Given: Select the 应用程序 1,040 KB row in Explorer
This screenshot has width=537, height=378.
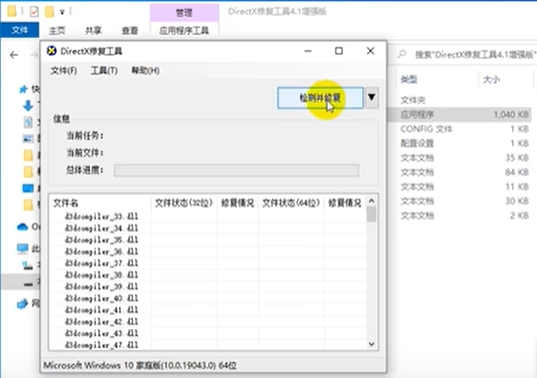Looking at the screenshot, I should (460, 114).
